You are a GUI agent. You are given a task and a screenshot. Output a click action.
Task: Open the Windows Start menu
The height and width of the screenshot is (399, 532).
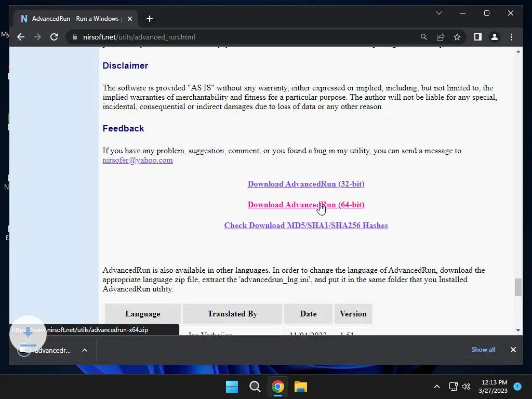pos(232,387)
